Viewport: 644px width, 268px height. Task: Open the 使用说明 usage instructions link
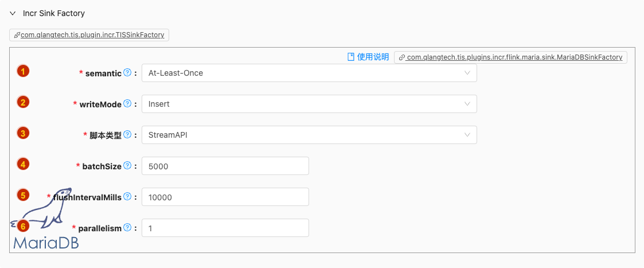tap(368, 57)
